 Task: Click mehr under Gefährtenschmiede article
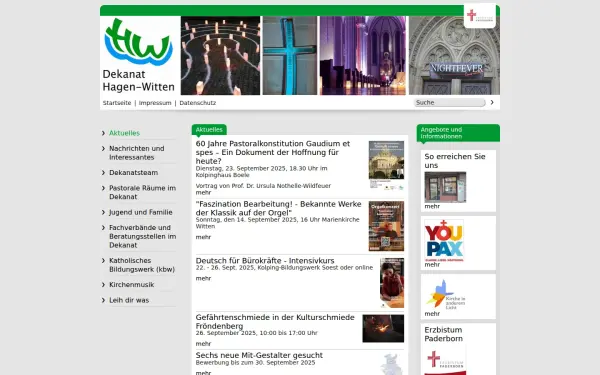[203, 344]
